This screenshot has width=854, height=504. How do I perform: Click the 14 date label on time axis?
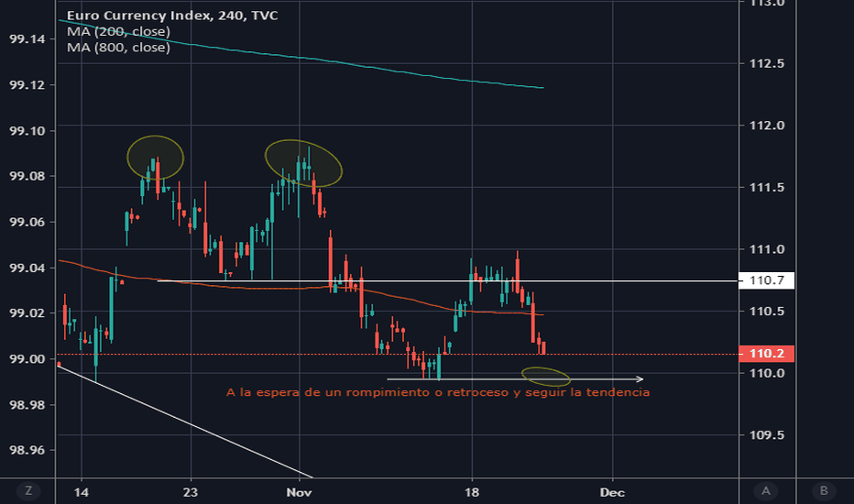[x=82, y=493]
